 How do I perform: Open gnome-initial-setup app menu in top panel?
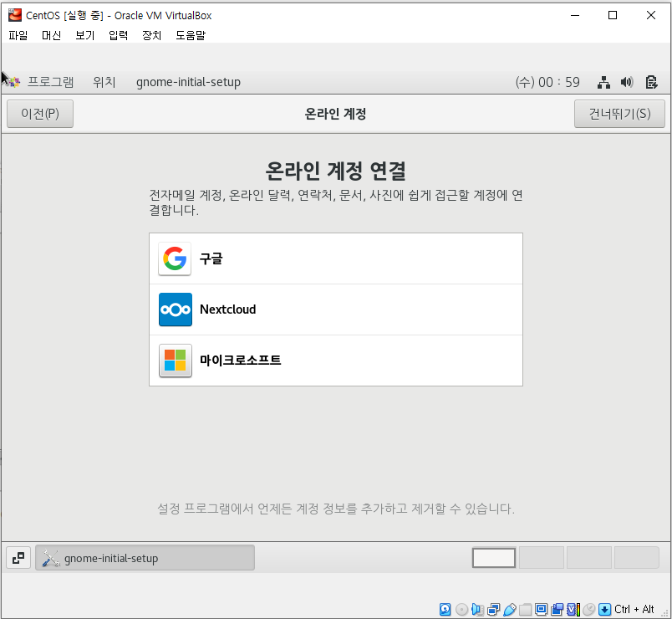point(188,82)
